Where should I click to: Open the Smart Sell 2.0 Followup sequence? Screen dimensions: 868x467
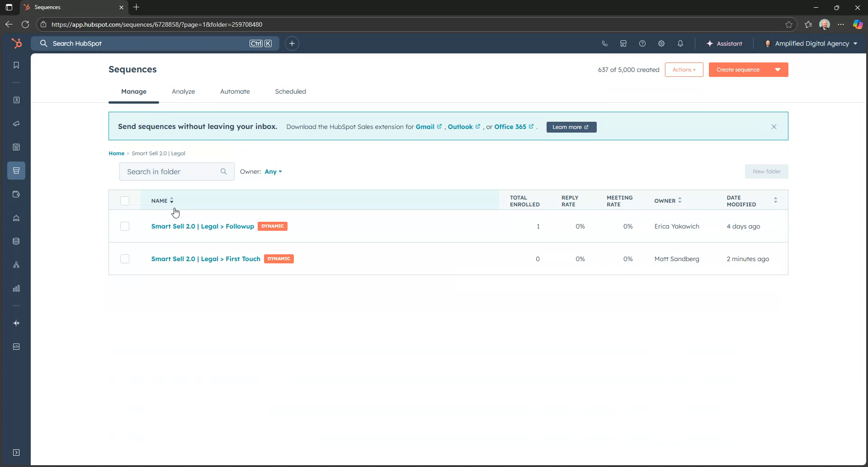click(x=202, y=226)
